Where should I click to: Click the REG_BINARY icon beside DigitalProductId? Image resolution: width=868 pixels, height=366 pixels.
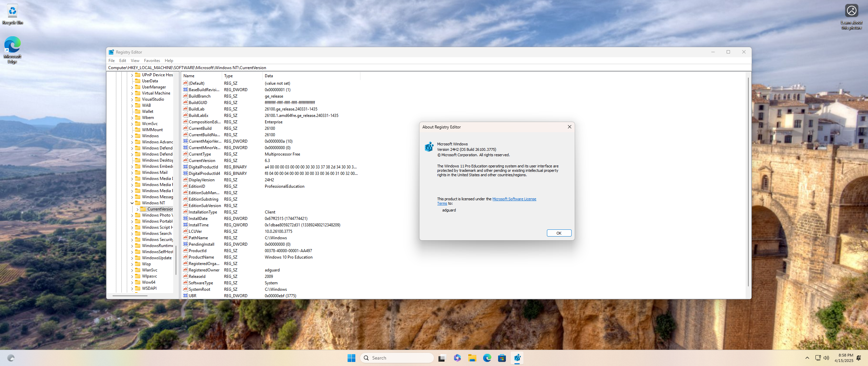(x=185, y=167)
